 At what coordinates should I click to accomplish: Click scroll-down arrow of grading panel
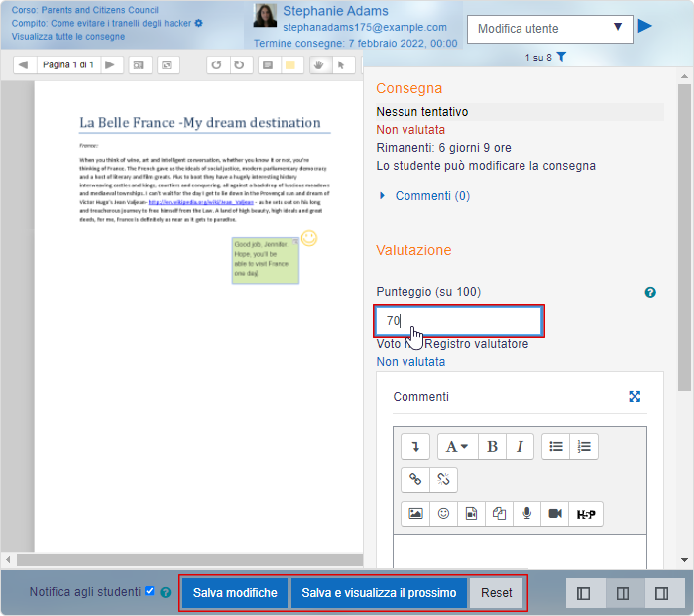[x=684, y=560]
